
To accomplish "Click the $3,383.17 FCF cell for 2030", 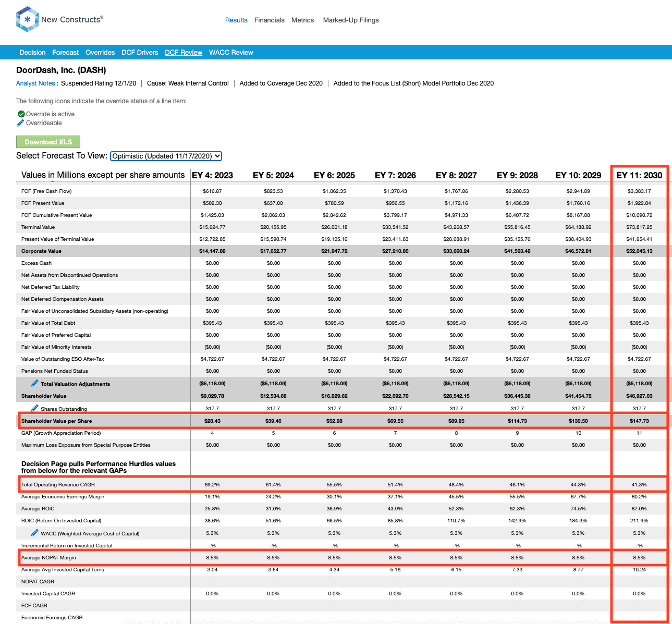I will click(x=639, y=191).
